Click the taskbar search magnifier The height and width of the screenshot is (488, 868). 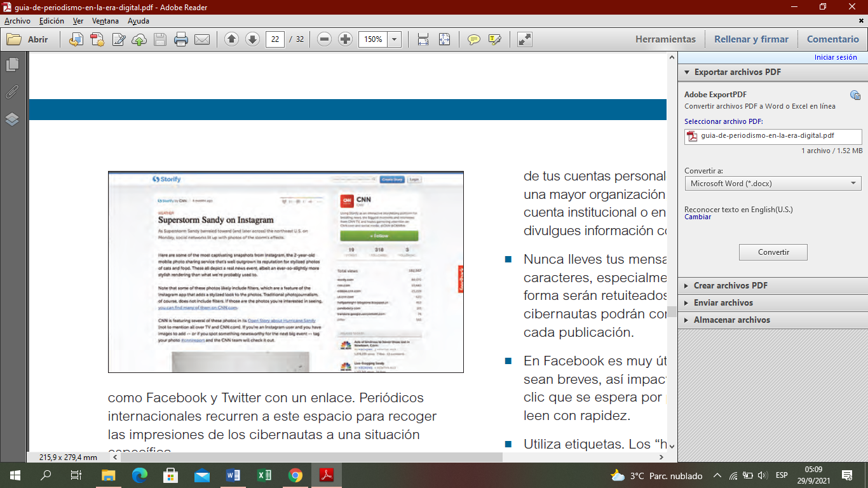pos(46,475)
